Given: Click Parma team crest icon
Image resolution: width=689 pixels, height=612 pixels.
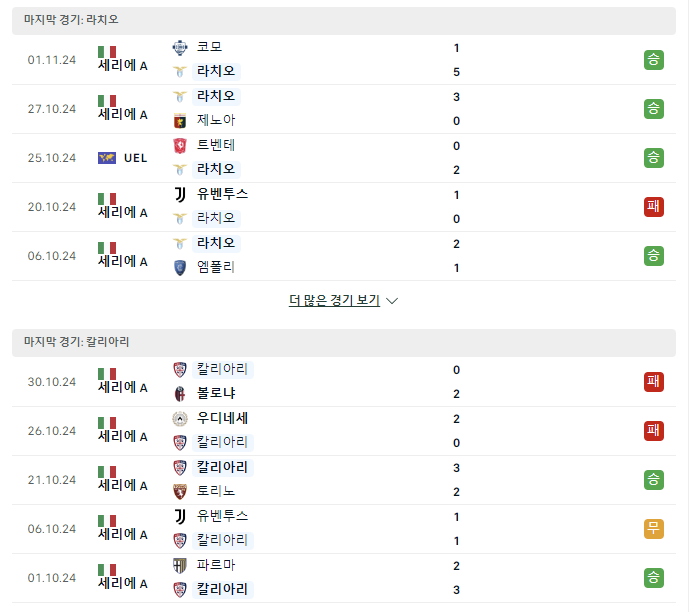Looking at the screenshot, I should tap(180, 565).
